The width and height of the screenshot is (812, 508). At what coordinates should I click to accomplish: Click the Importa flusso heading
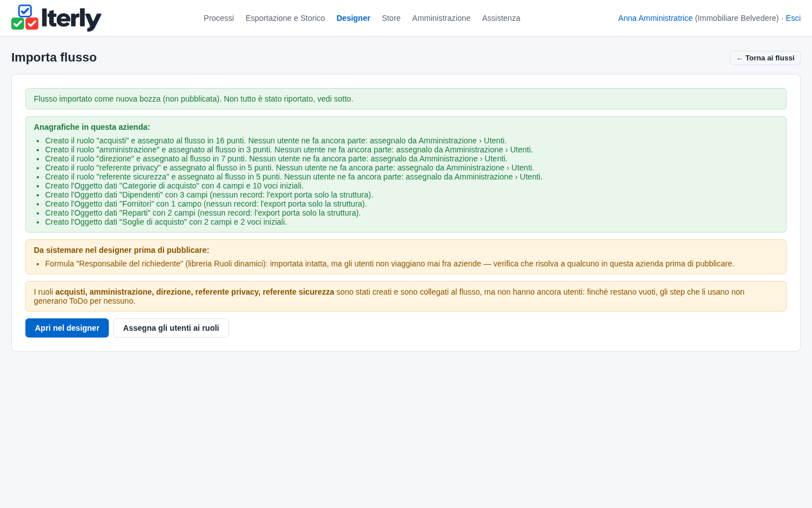54,58
